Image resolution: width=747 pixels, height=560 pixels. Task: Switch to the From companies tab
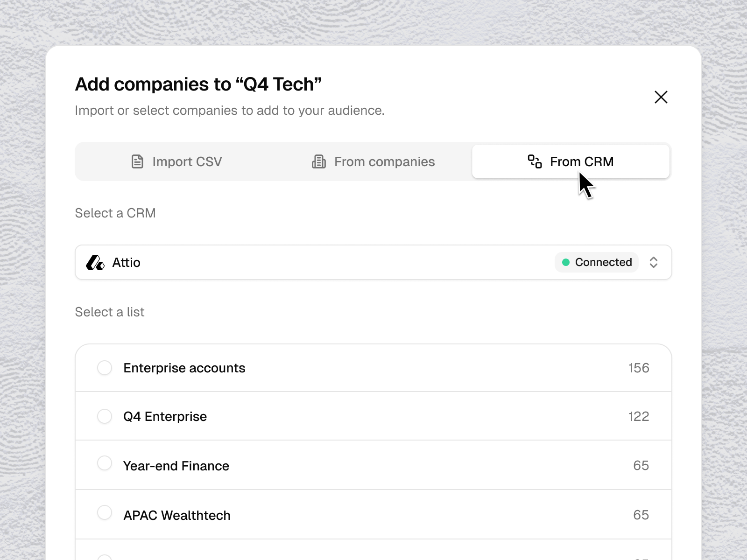373,161
